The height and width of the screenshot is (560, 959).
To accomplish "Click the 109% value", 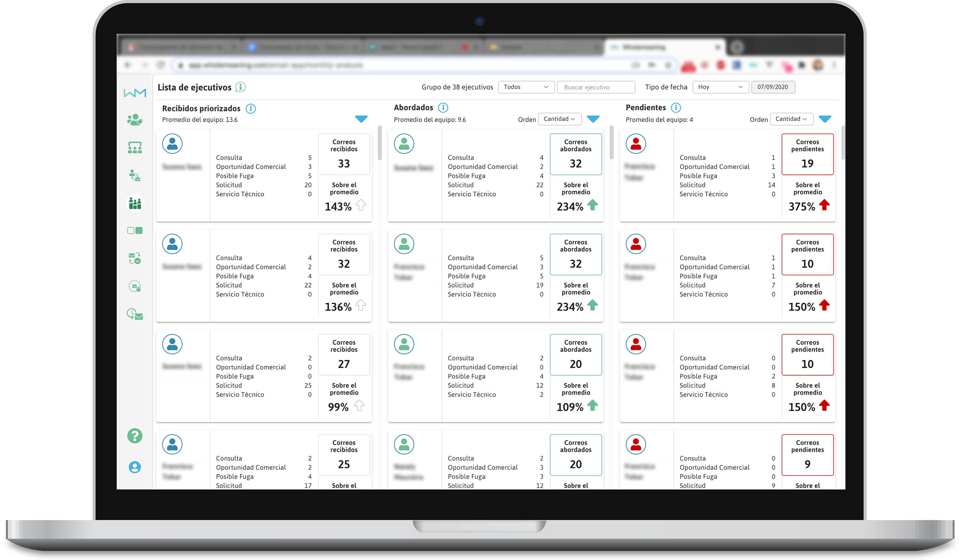I will (570, 408).
